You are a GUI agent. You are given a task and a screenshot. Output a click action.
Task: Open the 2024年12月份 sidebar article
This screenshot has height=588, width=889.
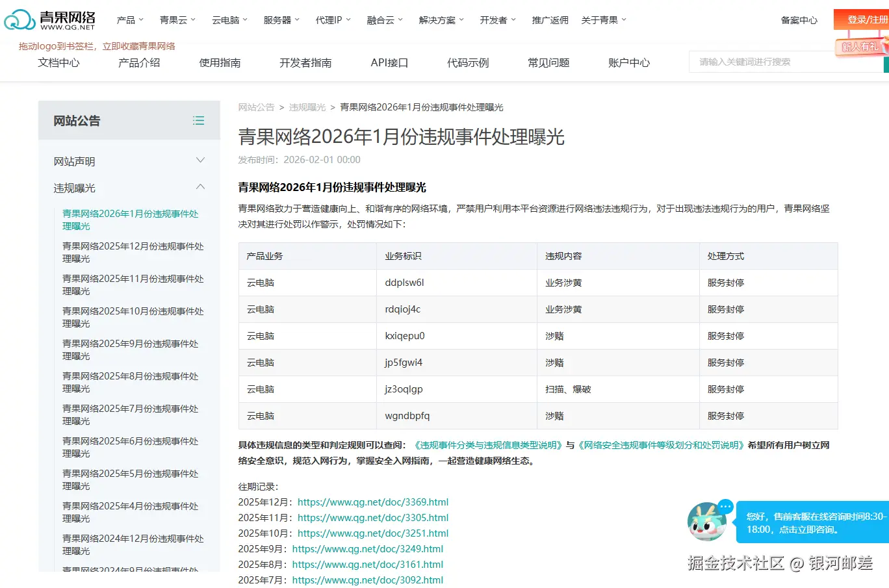[133, 544]
